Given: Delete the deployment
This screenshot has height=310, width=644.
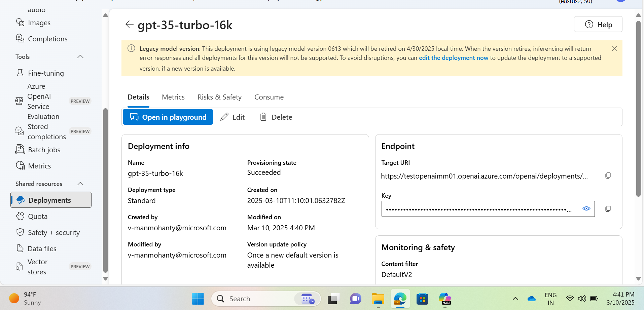Looking at the screenshot, I should coord(276,117).
